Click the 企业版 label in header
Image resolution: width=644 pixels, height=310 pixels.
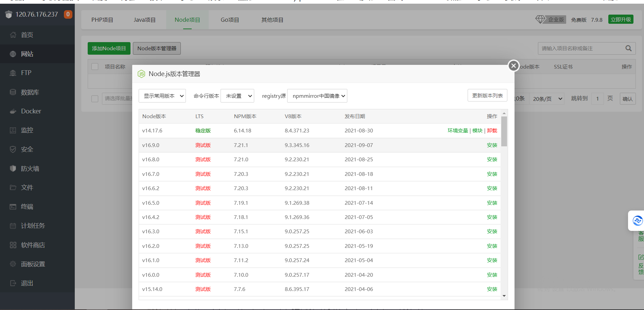(x=556, y=20)
